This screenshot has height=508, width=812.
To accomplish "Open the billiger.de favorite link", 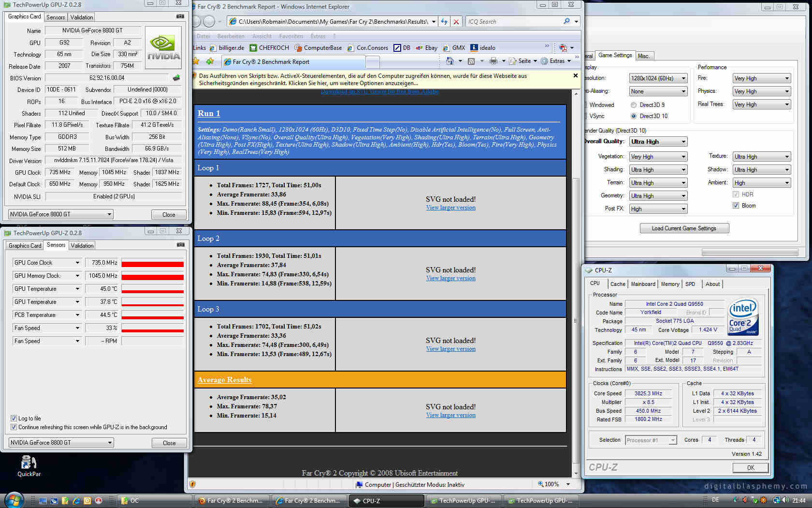I will click(227, 47).
